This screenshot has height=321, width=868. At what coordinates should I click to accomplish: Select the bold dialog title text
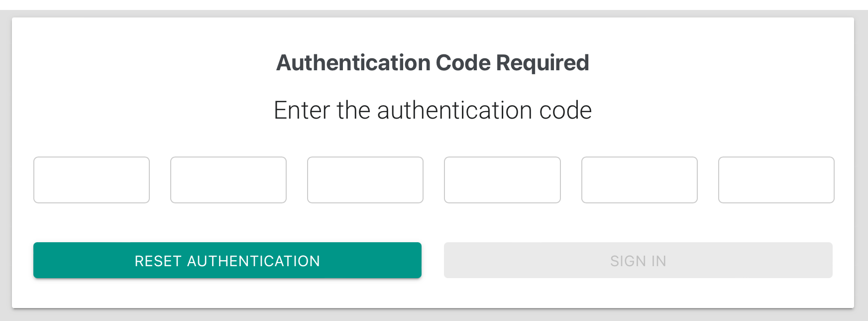click(x=433, y=63)
